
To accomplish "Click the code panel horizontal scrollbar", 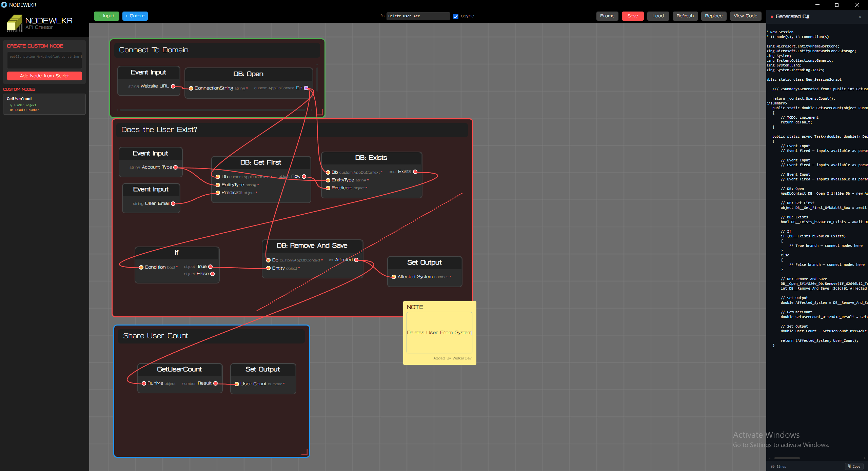I will coord(787,458).
